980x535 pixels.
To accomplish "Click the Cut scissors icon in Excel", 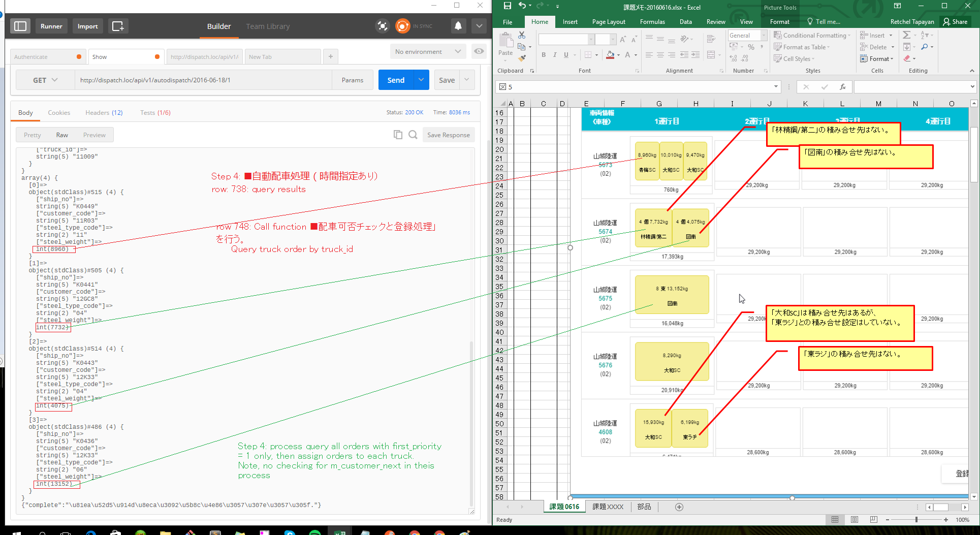I will pos(522,35).
